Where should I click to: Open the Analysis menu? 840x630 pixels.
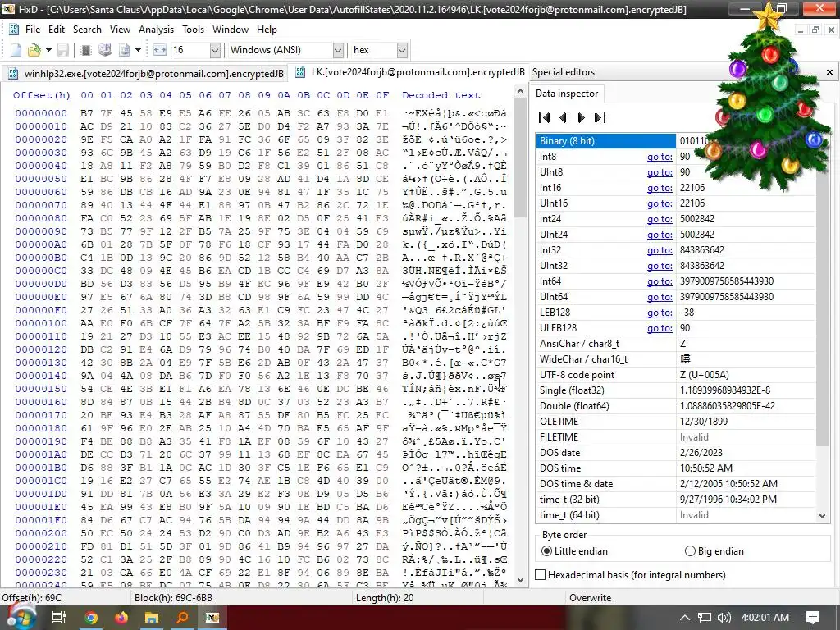click(x=156, y=30)
